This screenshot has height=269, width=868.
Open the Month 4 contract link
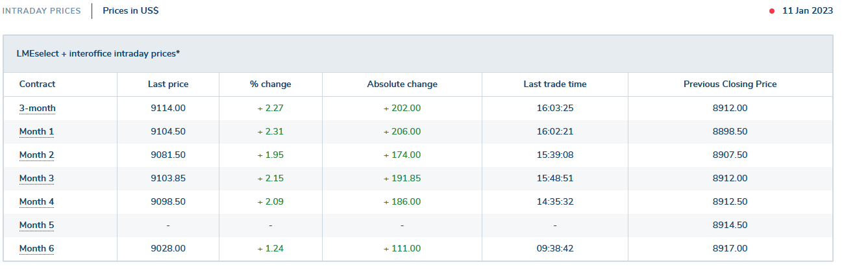point(36,201)
